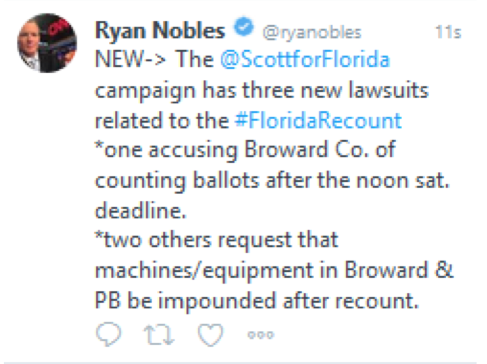Open the @ryanobles handle
The height and width of the screenshot is (364, 487).
pos(312,32)
